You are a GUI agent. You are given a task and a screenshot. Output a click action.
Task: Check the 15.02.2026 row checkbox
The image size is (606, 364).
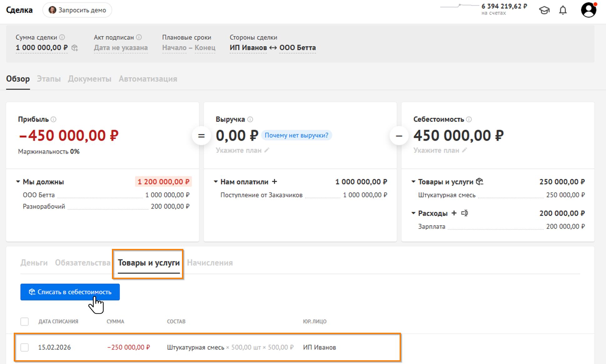click(24, 347)
